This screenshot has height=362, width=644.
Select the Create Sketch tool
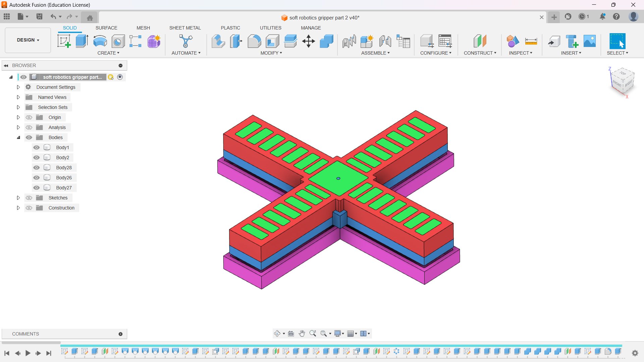tap(64, 41)
